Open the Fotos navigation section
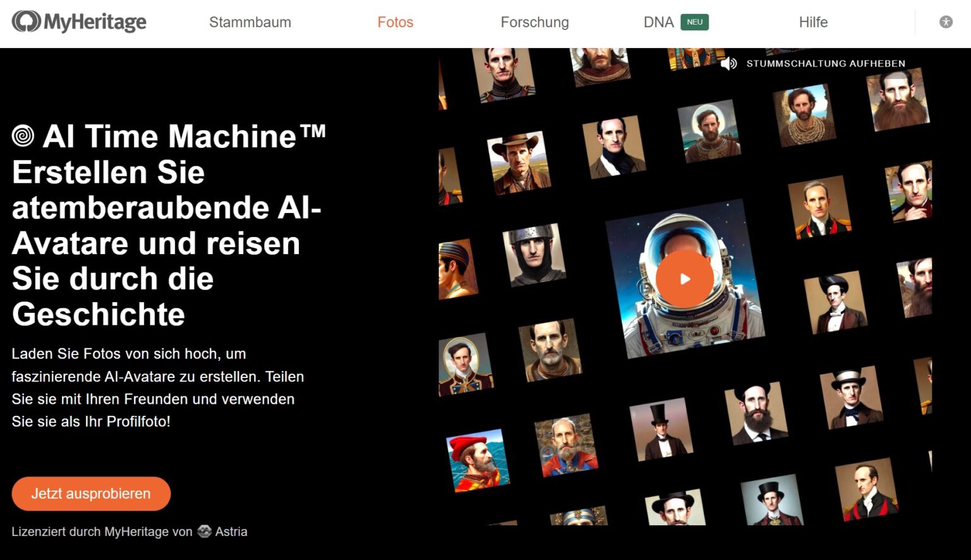The height and width of the screenshot is (560, 971). [396, 22]
